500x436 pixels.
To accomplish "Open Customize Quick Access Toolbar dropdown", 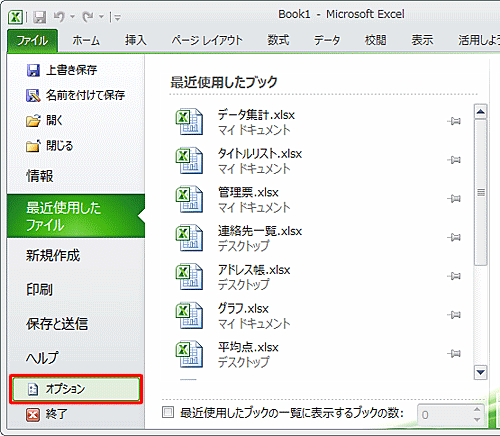I will pos(117,17).
